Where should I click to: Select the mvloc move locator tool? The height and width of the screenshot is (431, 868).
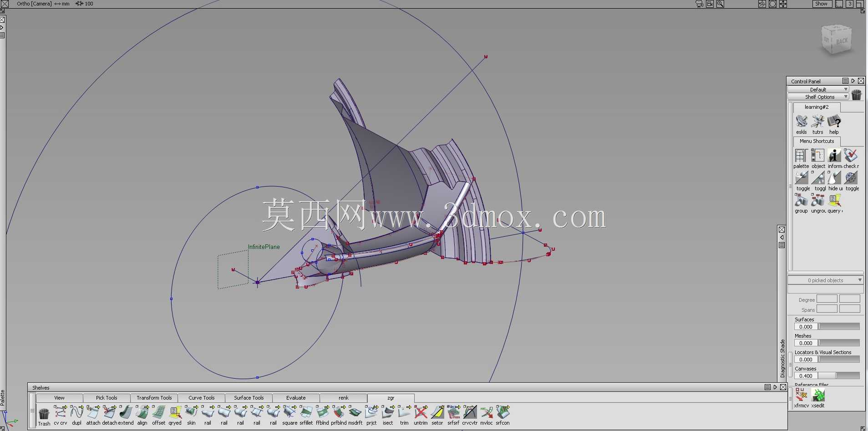pos(486,412)
